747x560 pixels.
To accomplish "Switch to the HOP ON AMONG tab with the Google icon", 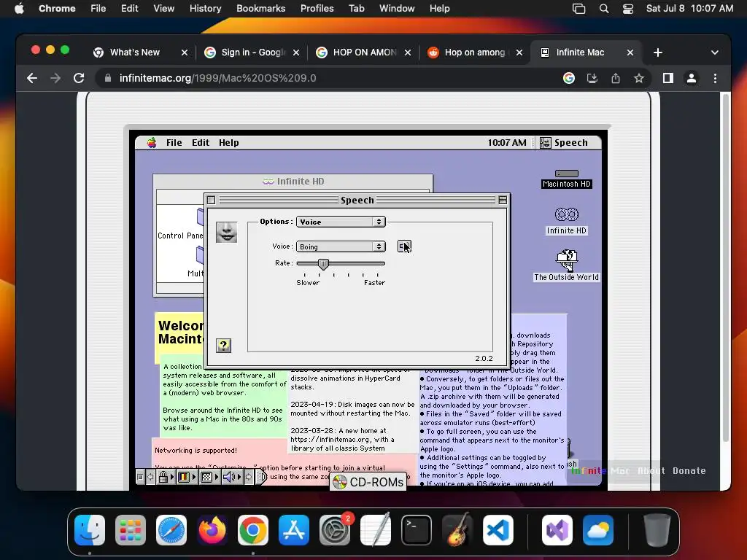I will tap(365, 52).
